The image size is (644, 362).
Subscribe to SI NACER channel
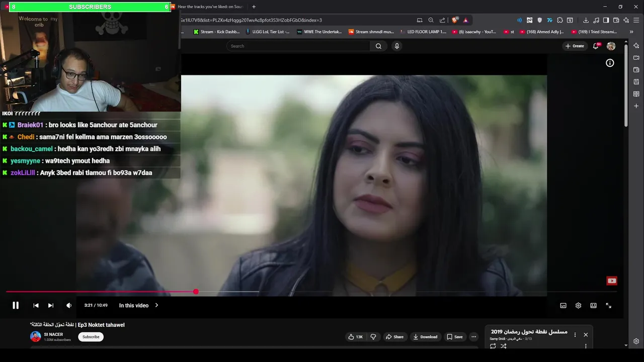pyautogui.click(x=91, y=337)
